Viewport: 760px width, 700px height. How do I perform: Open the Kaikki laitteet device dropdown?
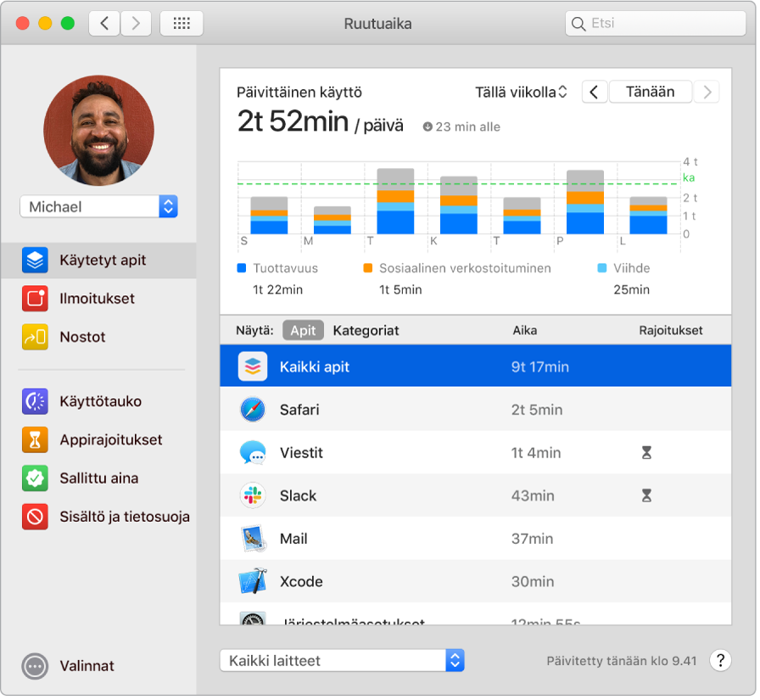click(x=342, y=661)
